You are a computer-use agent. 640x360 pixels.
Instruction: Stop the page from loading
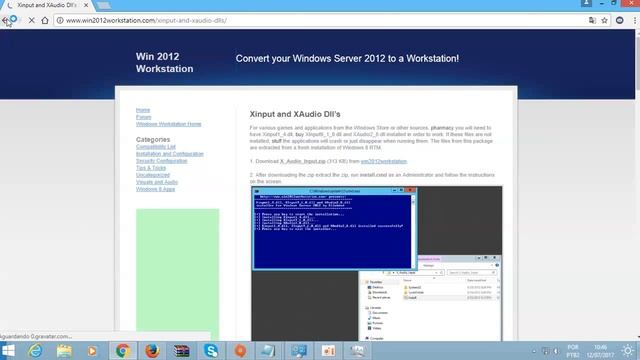tap(31, 20)
